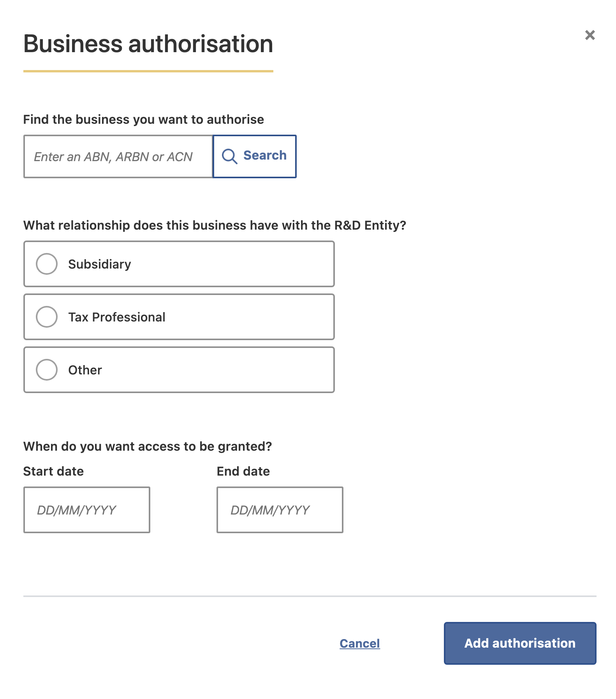Pick the Other radio circle
Viewport: 616px width, 699px height.
[47, 370]
